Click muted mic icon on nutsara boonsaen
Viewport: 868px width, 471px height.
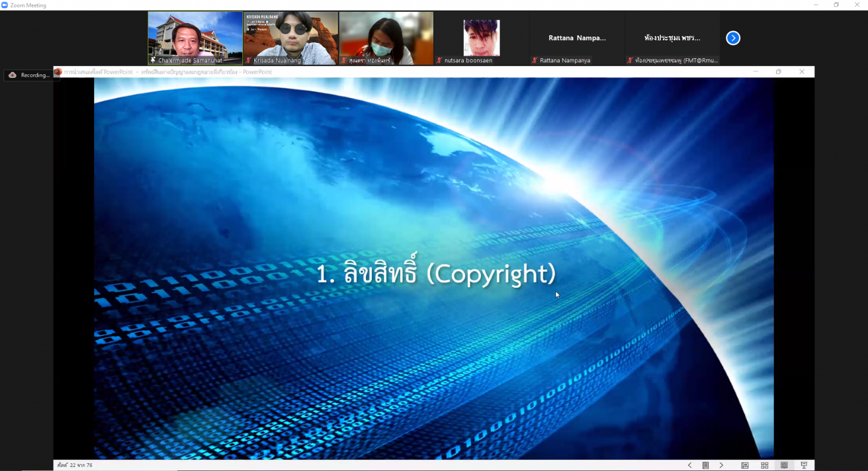pos(439,61)
